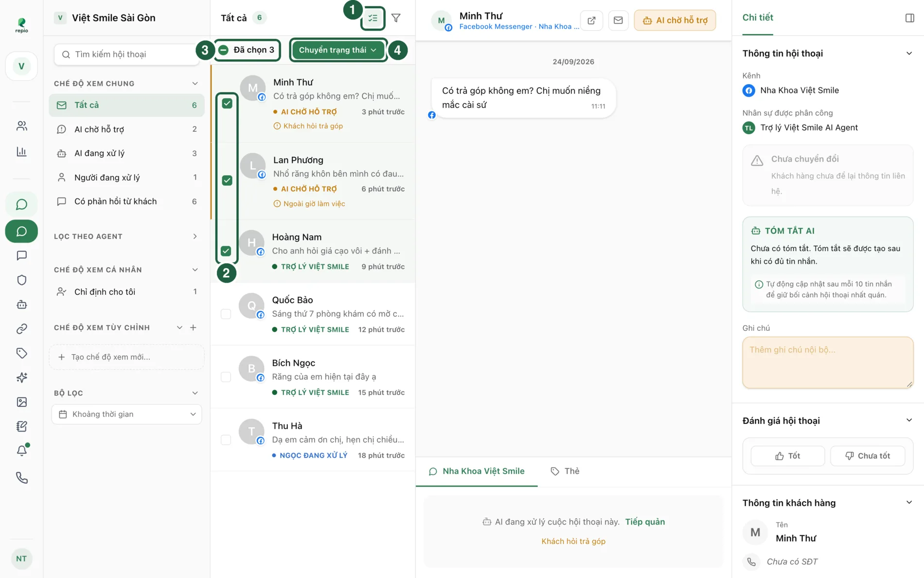Open the conversation filter funnel icon
924x578 pixels.
click(396, 18)
